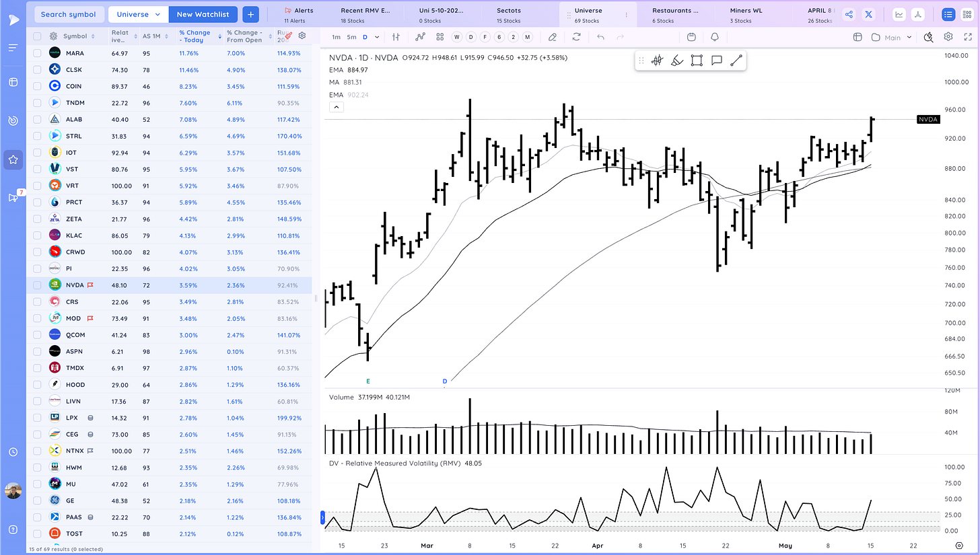Open the left sidebar hamburger menu

[x=13, y=47]
